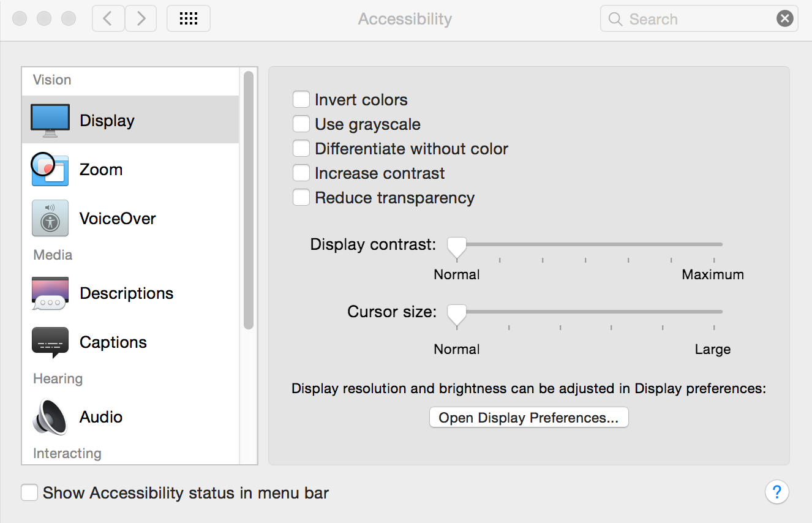Open the Zoom magnifier icon
This screenshot has height=523, width=812.
(x=50, y=170)
